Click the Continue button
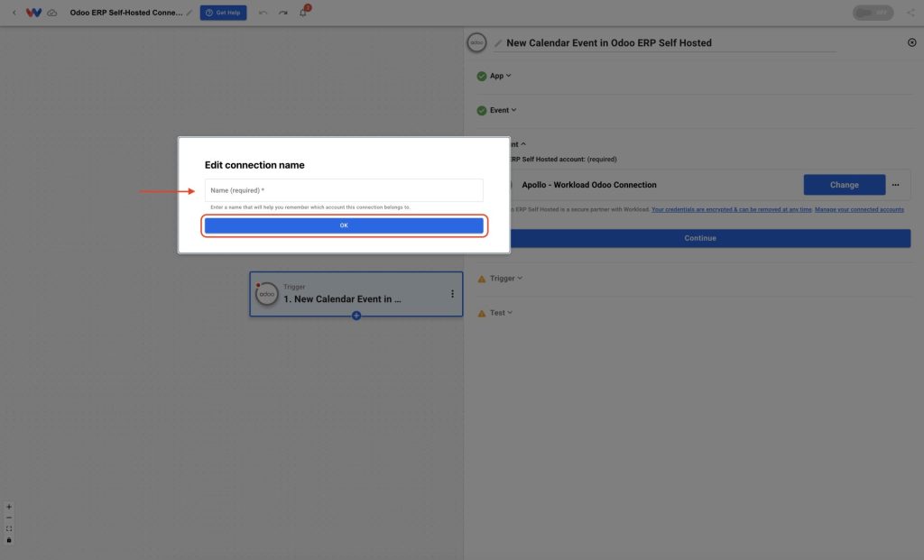This screenshot has height=560, width=924. click(700, 238)
